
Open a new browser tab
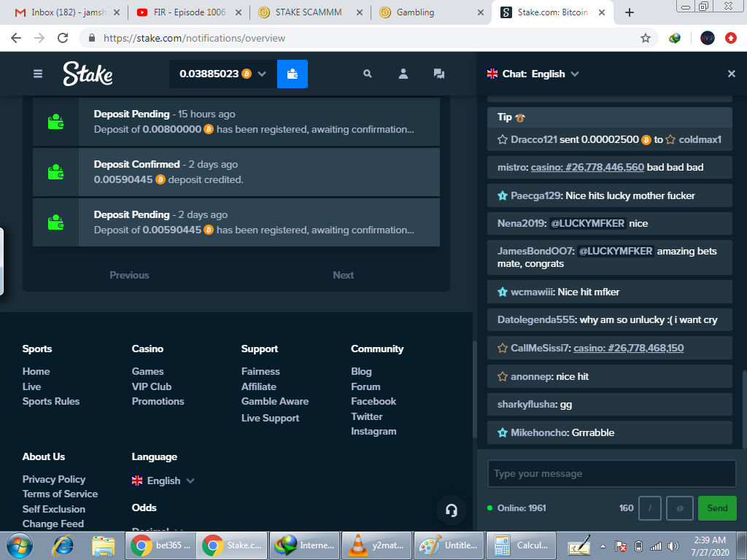tap(630, 12)
